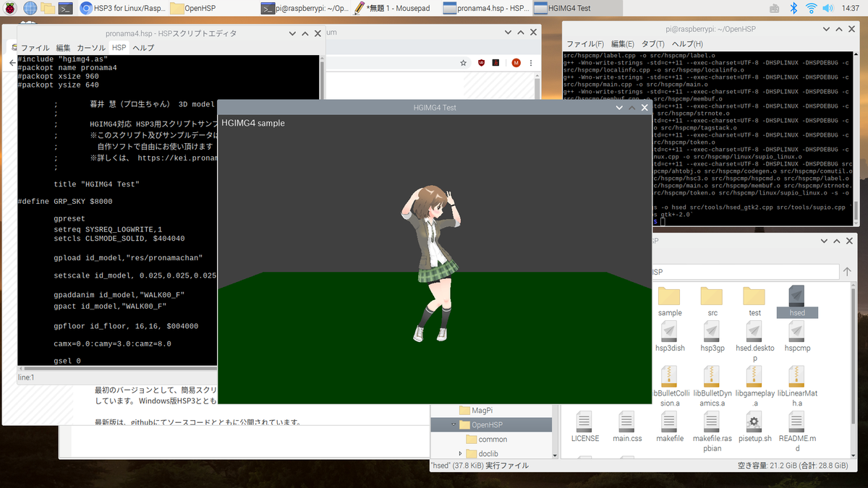The width and height of the screenshot is (868, 488).
Task: Select the hsp3dish executable file
Action: tap(670, 337)
